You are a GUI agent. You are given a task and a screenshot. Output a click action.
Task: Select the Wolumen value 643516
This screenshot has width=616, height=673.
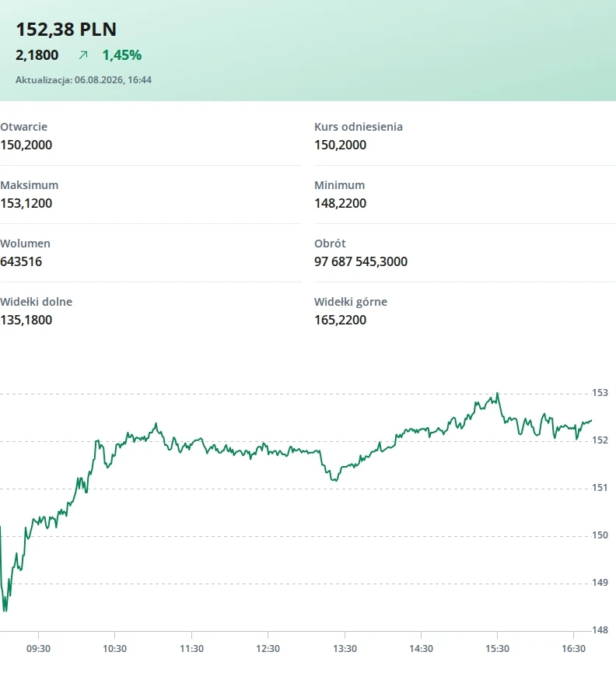click(21, 262)
